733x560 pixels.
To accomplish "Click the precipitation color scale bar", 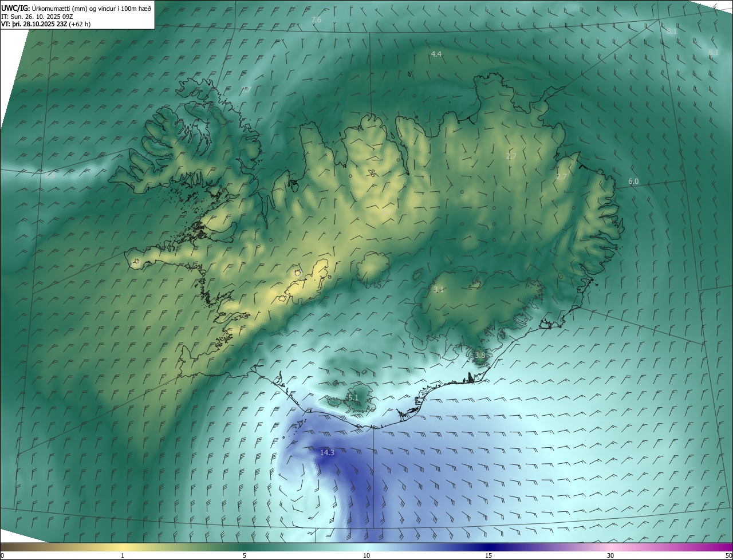I will click(x=366, y=547).
